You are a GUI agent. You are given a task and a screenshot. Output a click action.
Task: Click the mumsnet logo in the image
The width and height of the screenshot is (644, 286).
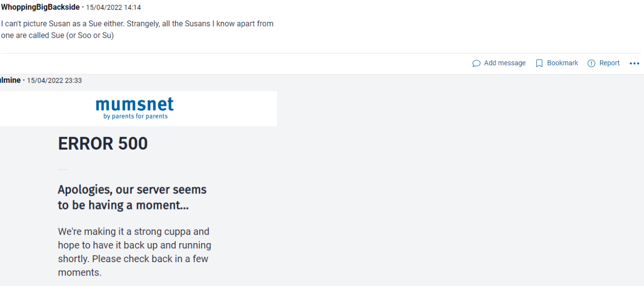(135, 104)
